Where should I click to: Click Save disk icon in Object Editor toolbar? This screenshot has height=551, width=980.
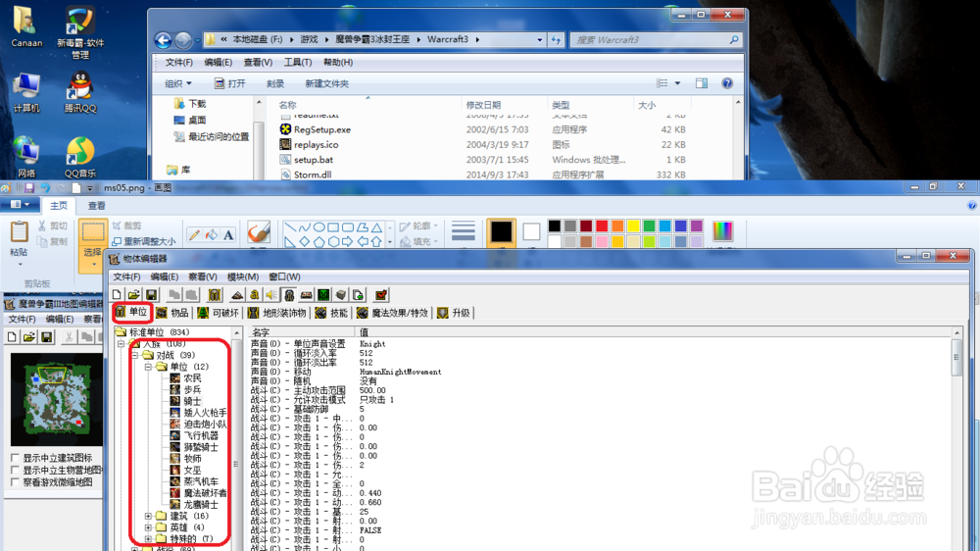tap(151, 294)
